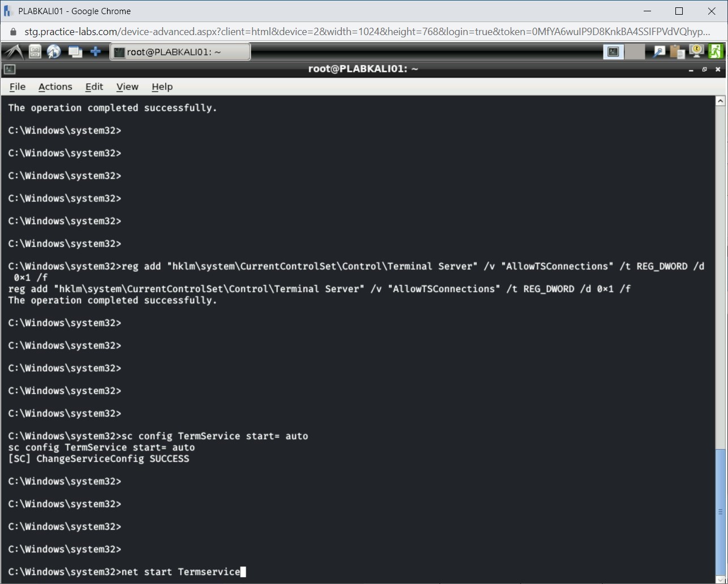Viewport: 728px width, 584px height.
Task: Open the File menu
Action: [x=18, y=87]
